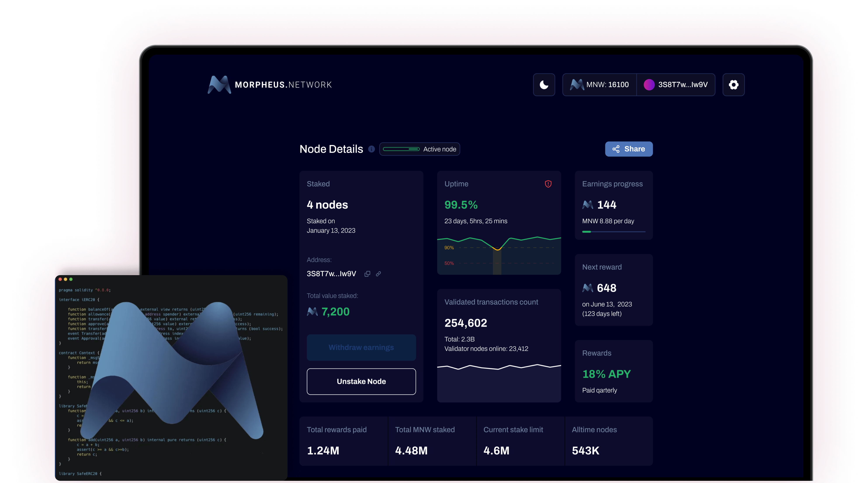The width and height of the screenshot is (868, 483).
Task: Click the 50% threshold label on chart
Action: (x=449, y=263)
